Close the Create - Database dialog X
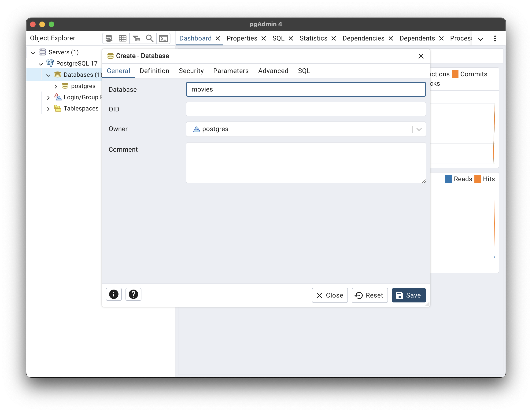Image resolution: width=532 pixels, height=412 pixels. point(421,56)
